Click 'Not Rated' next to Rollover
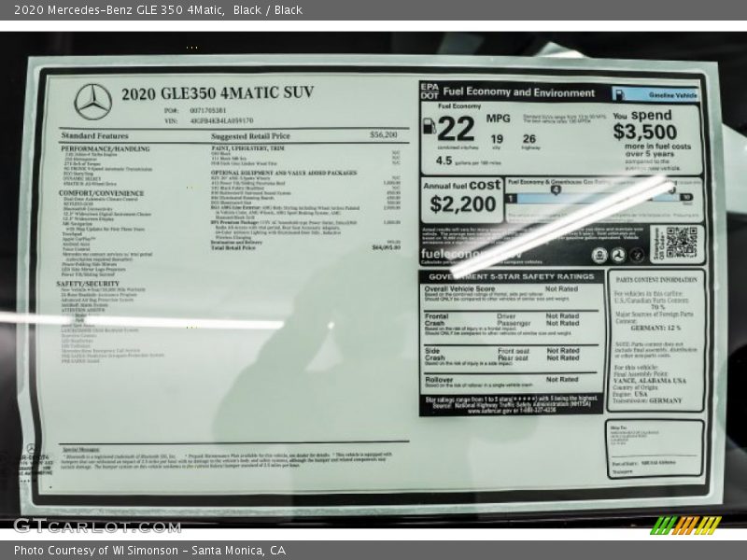The height and width of the screenshot is (560, 747). [x=562, y=380]
